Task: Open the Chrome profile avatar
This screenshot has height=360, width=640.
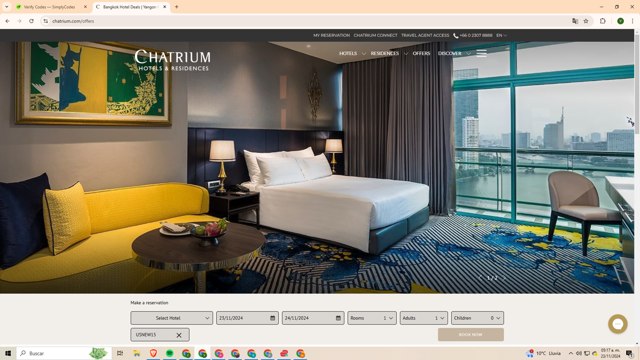Action: click(x=620, y=21)
